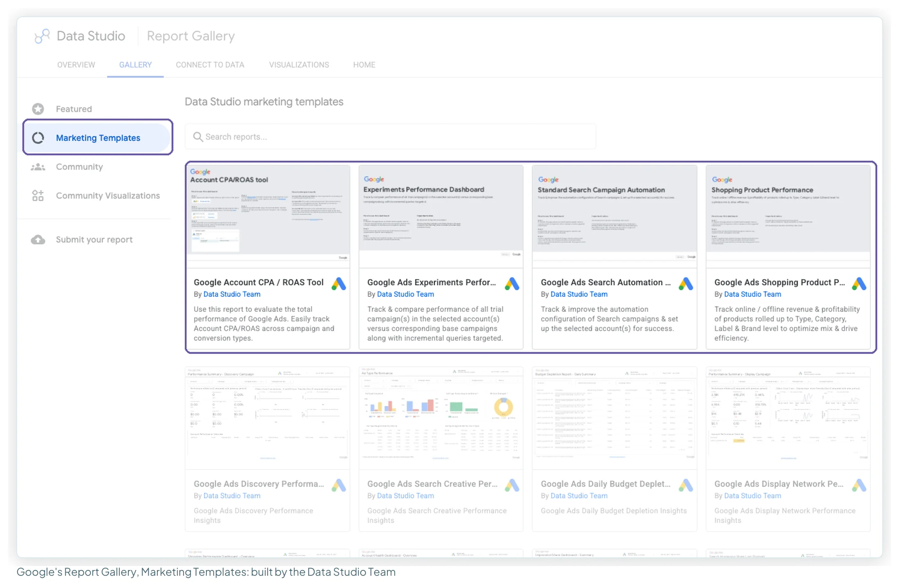This screenshot has height=588, width=899.
Task: Click Google Ads icon on Daily Budget Depletion card
Action: coord(686,485)
